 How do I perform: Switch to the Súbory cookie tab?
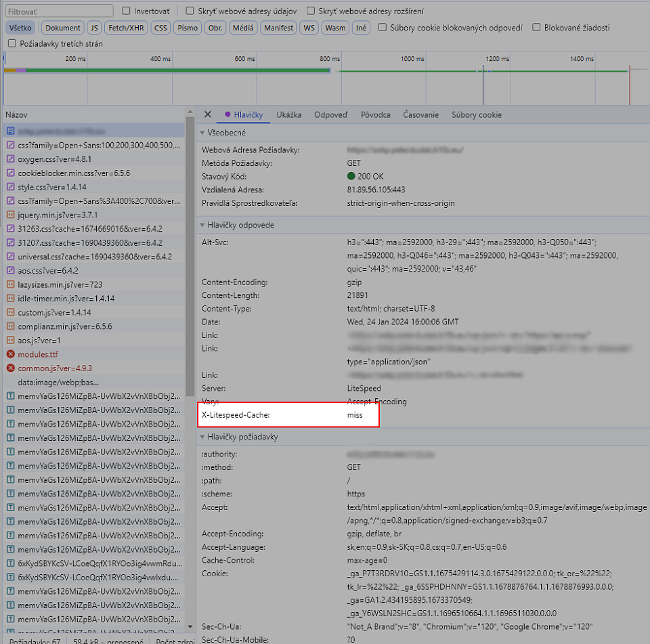(x=476, y=115)
